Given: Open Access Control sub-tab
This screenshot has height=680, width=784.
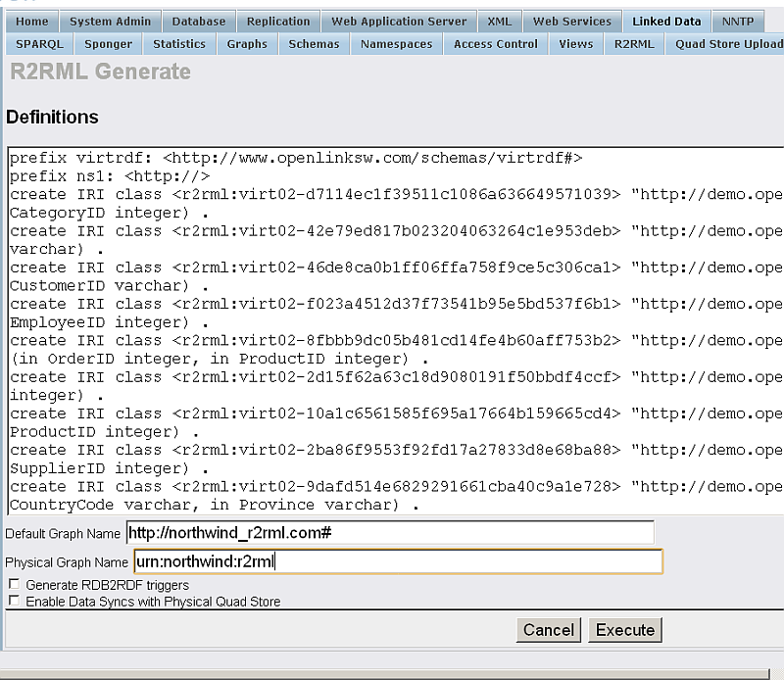Looking at the screenshot, I should pos(496,44).
